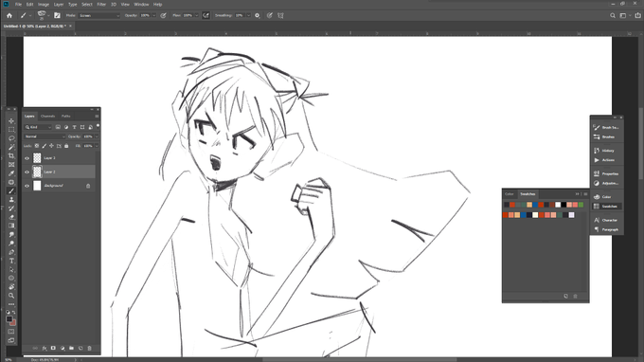
Task: Select the Eraser tool
Action: tap(11, 217)
